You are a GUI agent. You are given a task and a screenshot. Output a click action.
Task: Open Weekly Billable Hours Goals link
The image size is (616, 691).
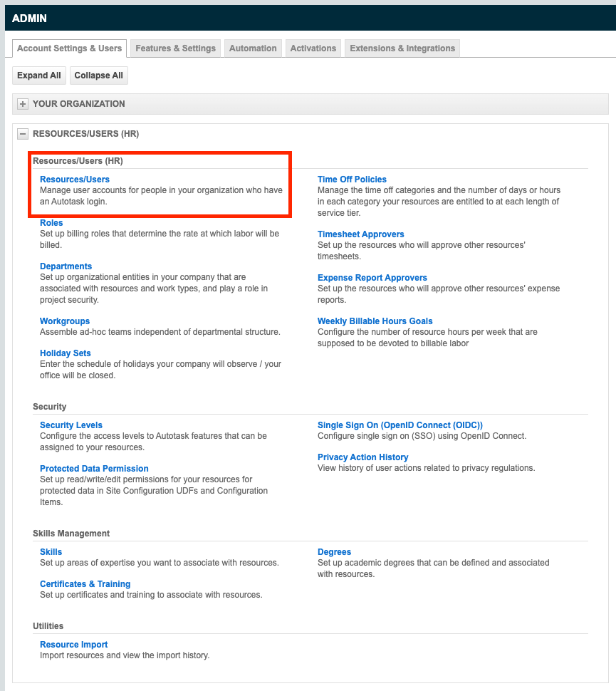tap(375, 321)
